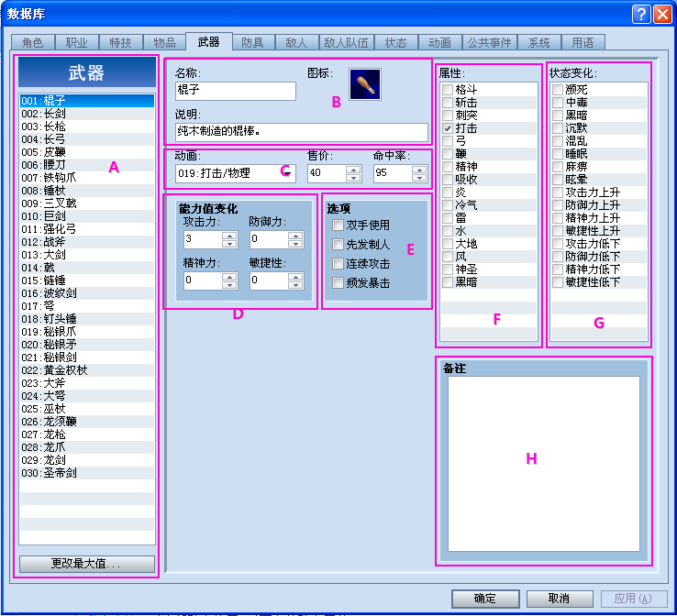The height and width of the screenshot is (616, 677).
Task: Click the 名称 text field
Action: (x=236, y=91)
